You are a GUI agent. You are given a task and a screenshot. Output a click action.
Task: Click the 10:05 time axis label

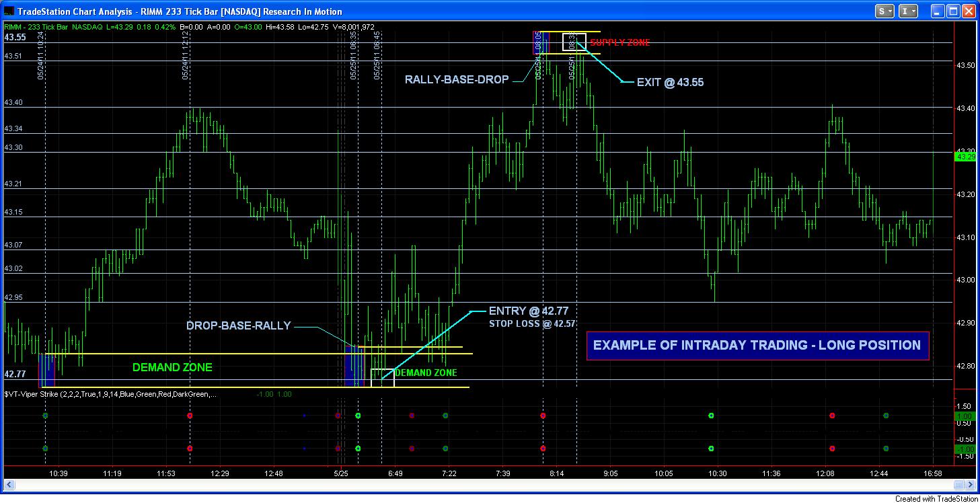tap(664, 474)
